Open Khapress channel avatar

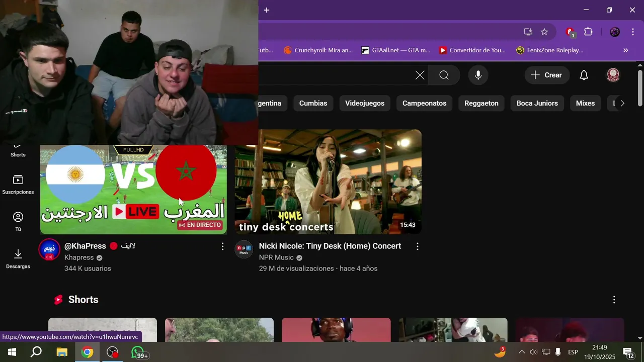(49, 249)
